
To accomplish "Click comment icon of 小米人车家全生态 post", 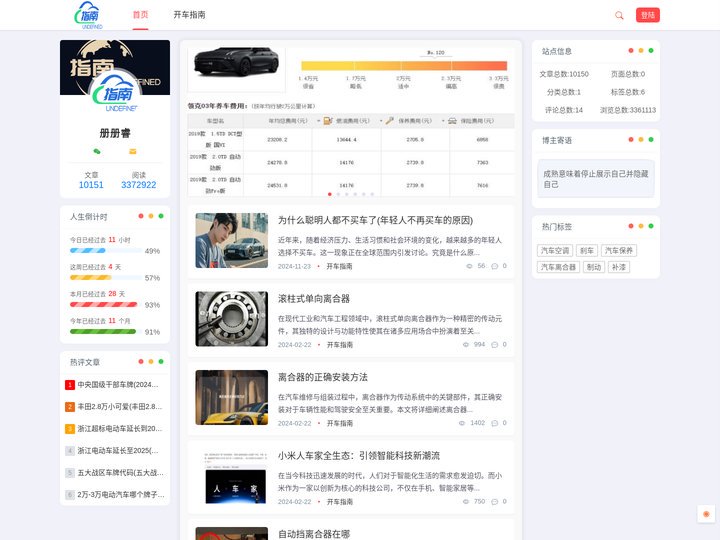I will [x=495, y=501].
